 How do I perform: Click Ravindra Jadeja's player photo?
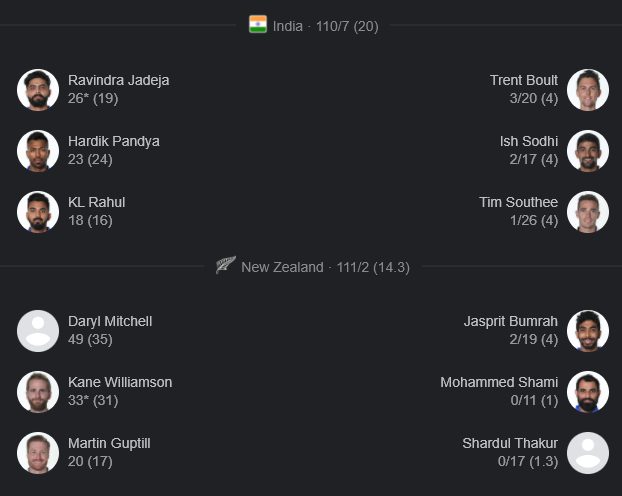(x=38, y=90)
